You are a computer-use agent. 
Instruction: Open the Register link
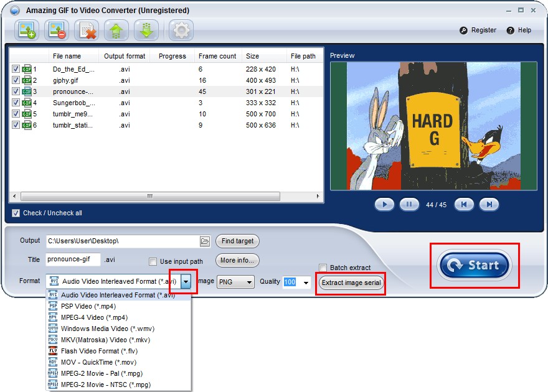coord(484,30)
